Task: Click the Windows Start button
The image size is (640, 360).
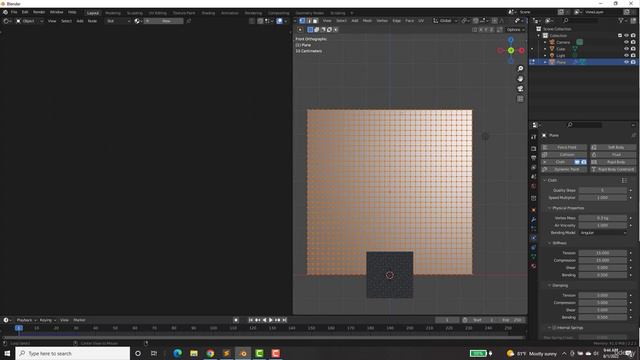Action: click(x=7, y=353)
